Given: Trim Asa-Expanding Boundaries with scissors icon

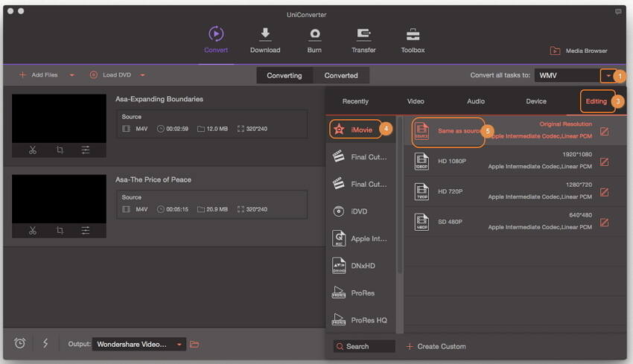Looking at the screenshot, I should [x=33, y=150].
